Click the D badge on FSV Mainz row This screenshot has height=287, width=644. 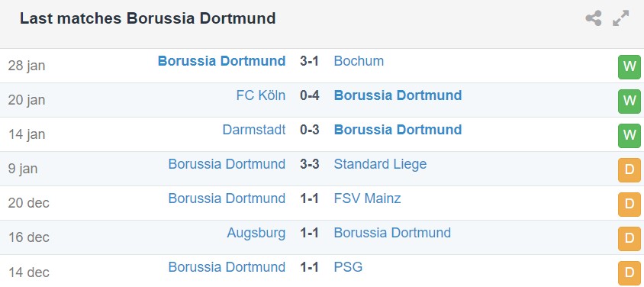[630, 205]
